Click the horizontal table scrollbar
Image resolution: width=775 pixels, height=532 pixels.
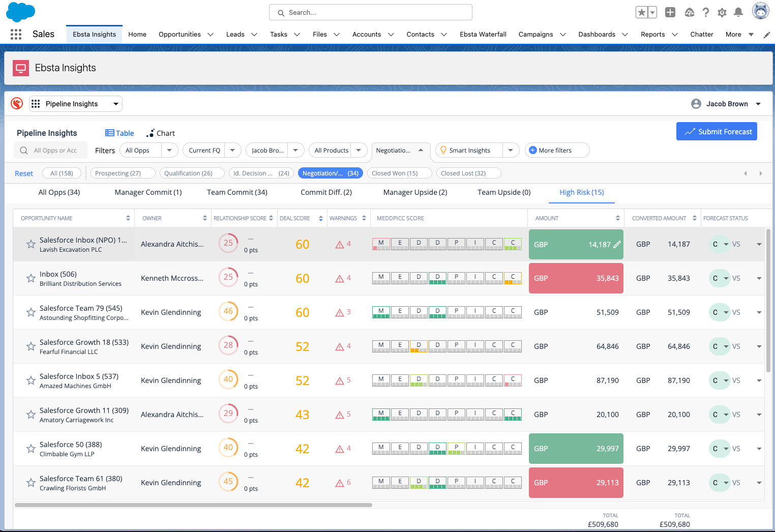coord(193,505)
